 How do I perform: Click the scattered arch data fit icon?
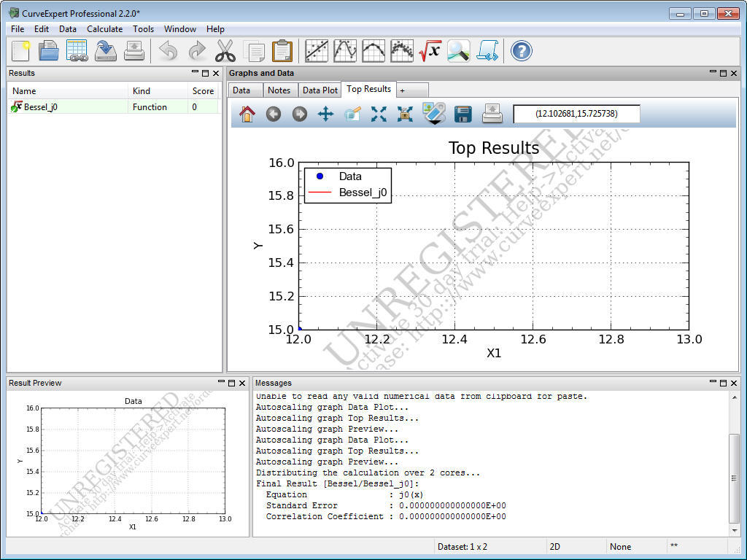click(x=402, y=51)
